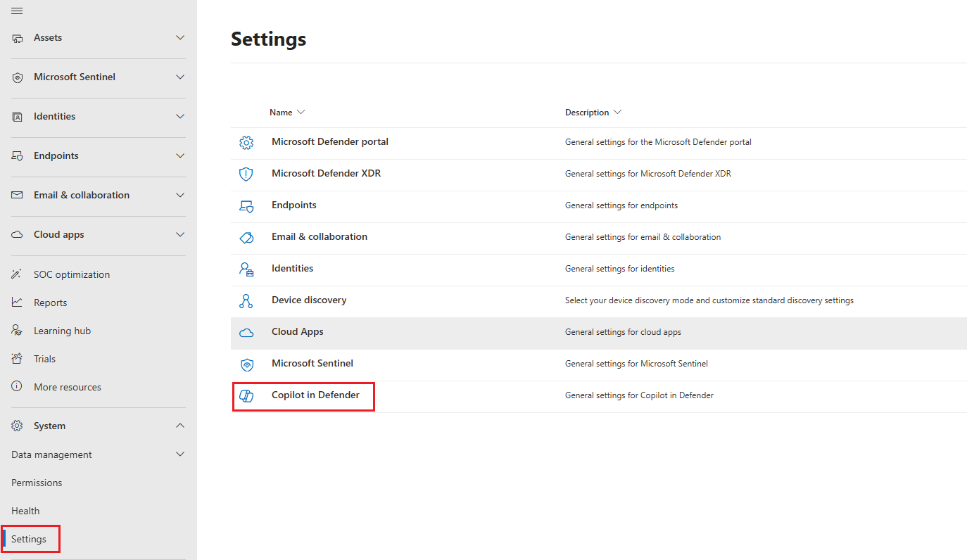Select the Email & collaboration envelope icon
The image size is (967, 560).
(246, 237)
